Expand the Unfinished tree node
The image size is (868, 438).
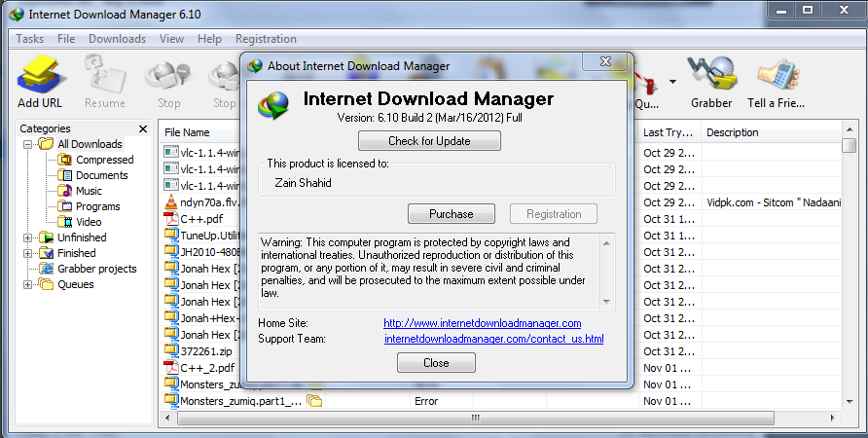[27, 237]
